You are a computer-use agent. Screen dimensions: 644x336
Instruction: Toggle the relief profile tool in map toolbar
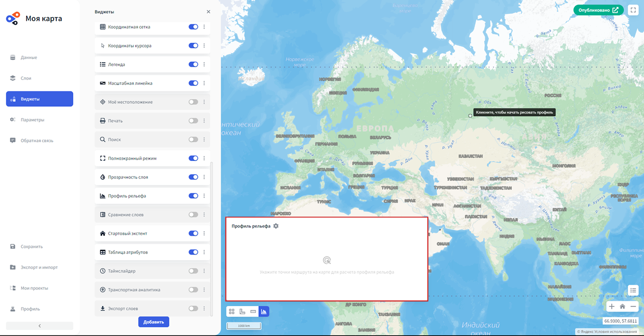click(264, 311)
